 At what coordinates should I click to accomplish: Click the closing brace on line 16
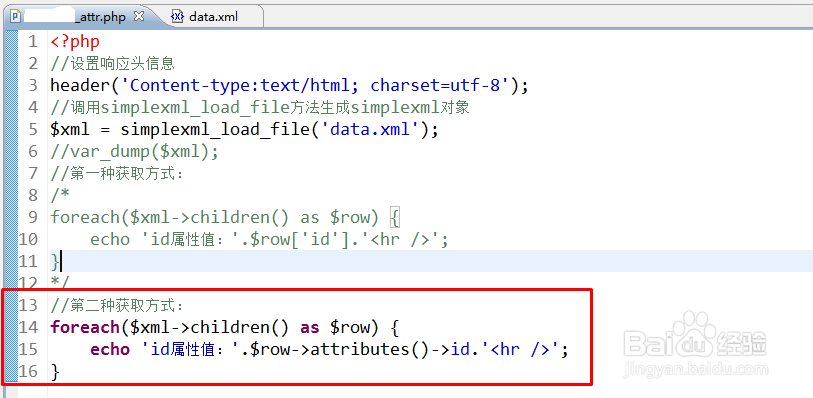[55, 372]
